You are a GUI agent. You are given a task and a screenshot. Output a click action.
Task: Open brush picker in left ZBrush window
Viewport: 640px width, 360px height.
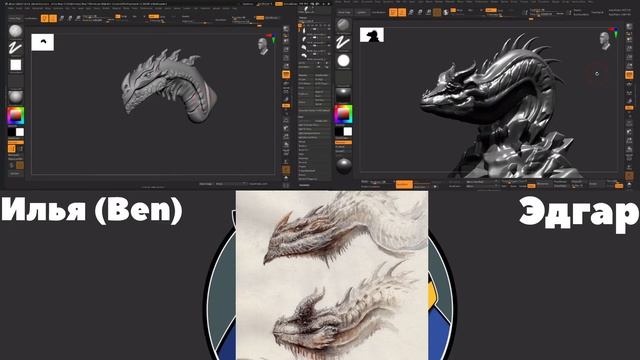pyautogui.click(x=16, y=31)
